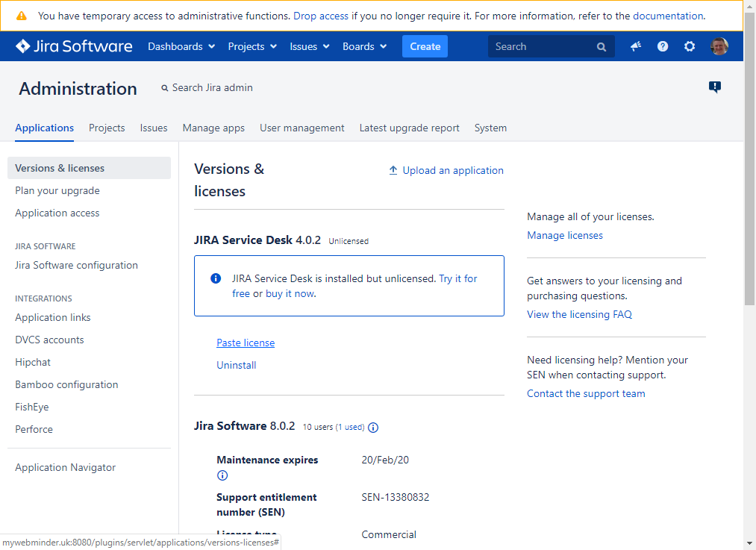Open Application links in sidebar

coord(52,317)
